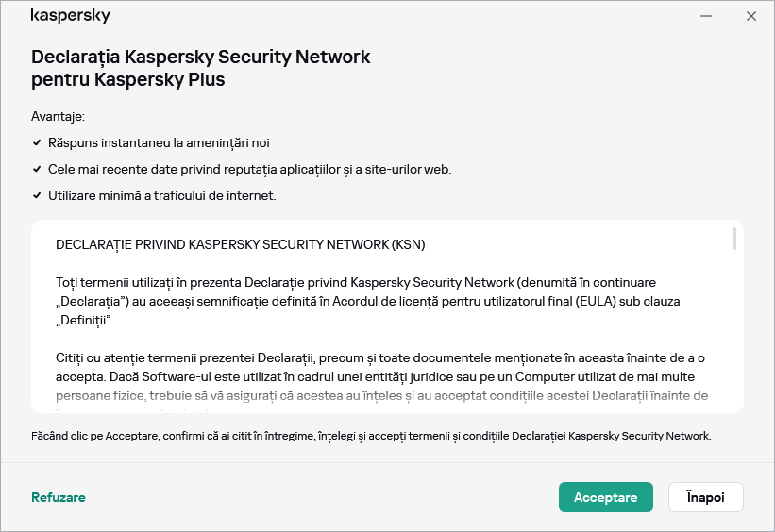The image size is (775, 532).
Task: Go back with the Înapoi button
Action: (705, 497)
